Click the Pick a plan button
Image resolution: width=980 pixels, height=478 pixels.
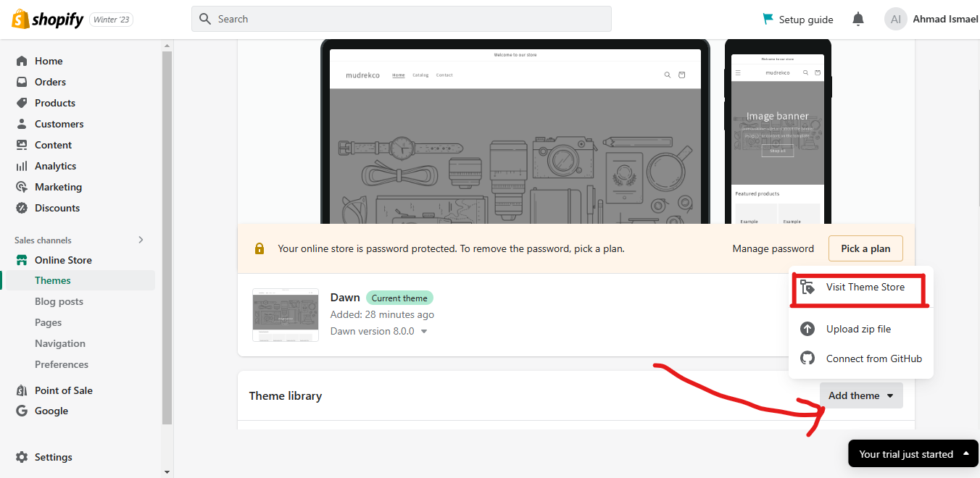[865, 248]
